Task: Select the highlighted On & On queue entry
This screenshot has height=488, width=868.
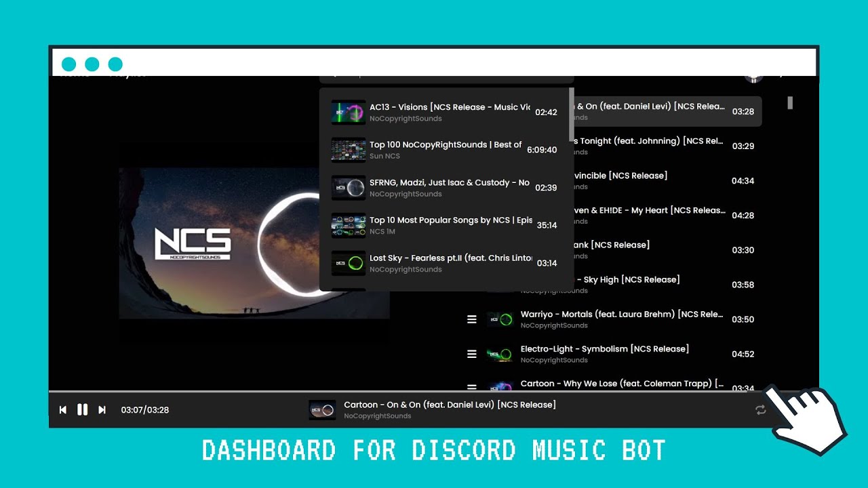Action: click(x=668, y=111)
